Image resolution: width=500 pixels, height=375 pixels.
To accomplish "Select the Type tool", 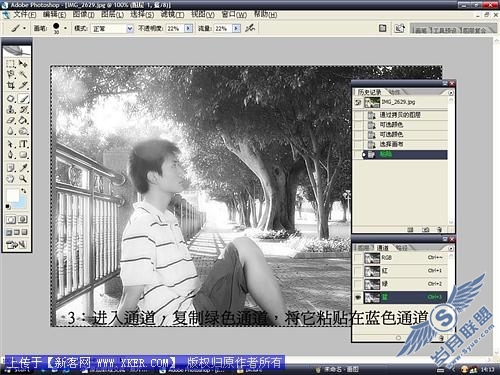I will (23, 144).
